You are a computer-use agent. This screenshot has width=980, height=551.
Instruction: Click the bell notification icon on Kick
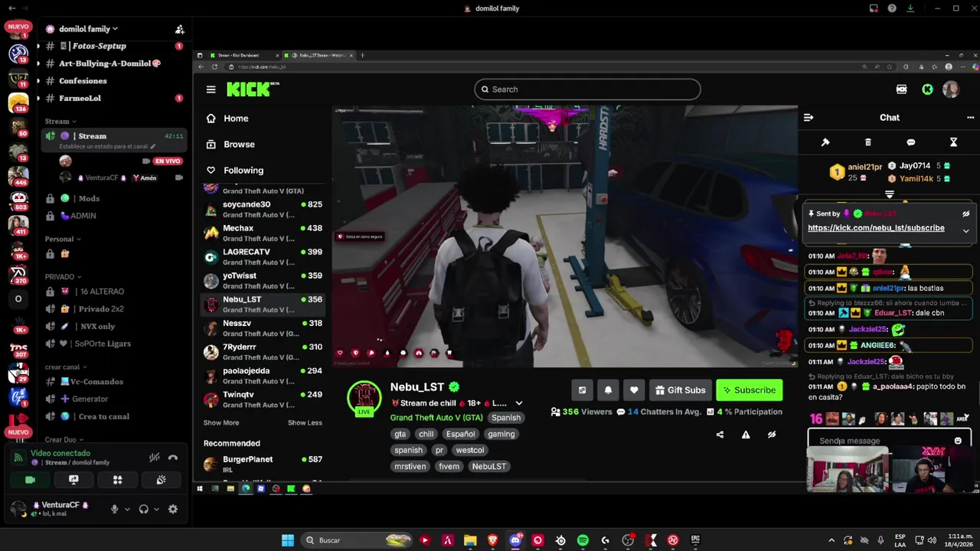click(x=608, y=390)
